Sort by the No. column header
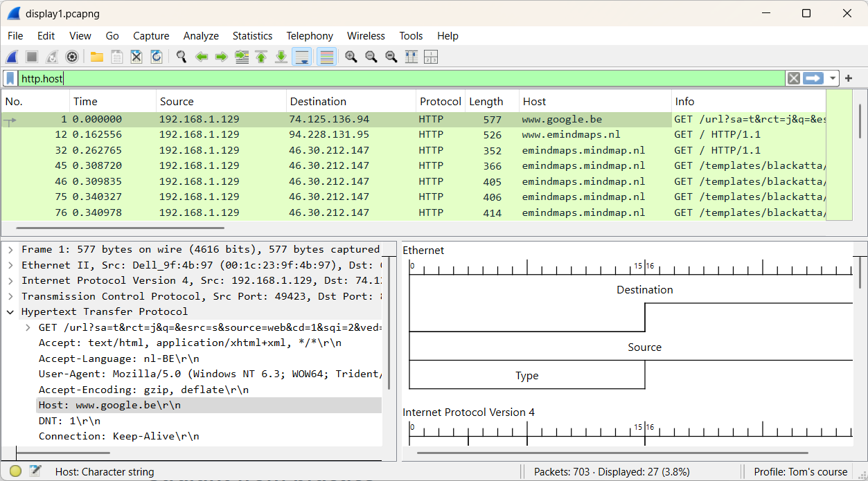Image resolution: width=868 pixels, height=481 pixels. (x=35, y=101)
